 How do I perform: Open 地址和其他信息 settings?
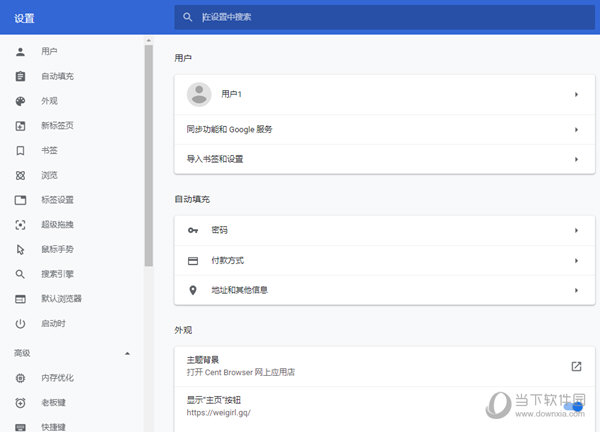[x=239, y=290]
